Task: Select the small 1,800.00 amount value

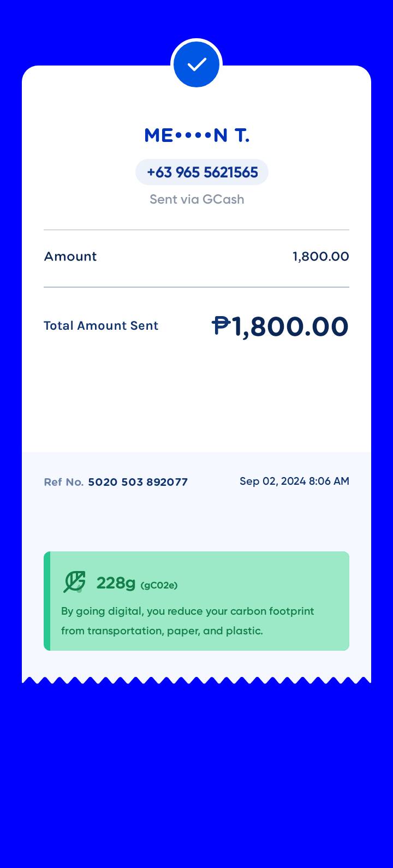Action: (x=320, y=257)
